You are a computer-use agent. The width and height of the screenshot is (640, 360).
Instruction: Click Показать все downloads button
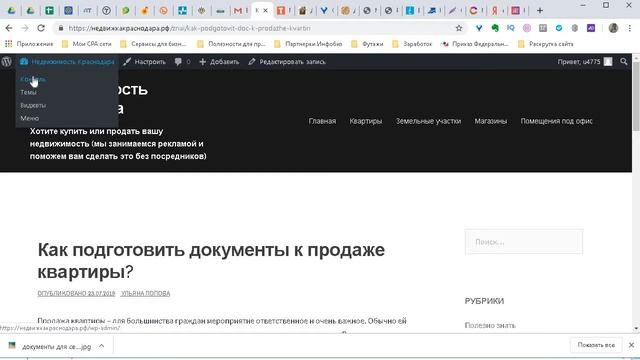click(596, 345)
